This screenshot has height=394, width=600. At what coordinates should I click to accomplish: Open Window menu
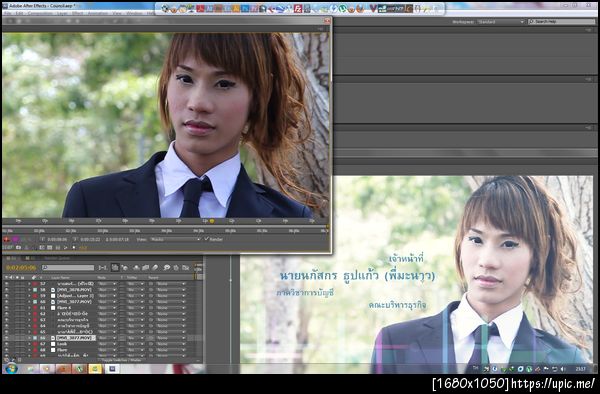click(134, 13)
